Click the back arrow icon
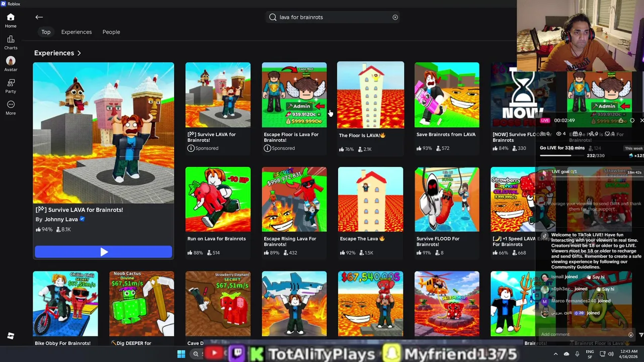 (x=39, y=17)
